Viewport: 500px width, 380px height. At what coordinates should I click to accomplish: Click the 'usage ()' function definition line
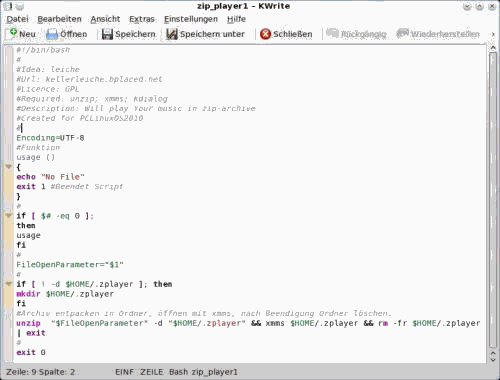pos(35,157)
